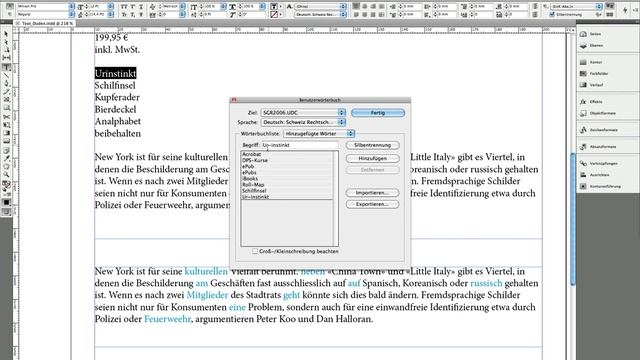This screenshot has width=640, height=360.
Task: Select the Direct Selection tool
Action: [x=6, y=42]
